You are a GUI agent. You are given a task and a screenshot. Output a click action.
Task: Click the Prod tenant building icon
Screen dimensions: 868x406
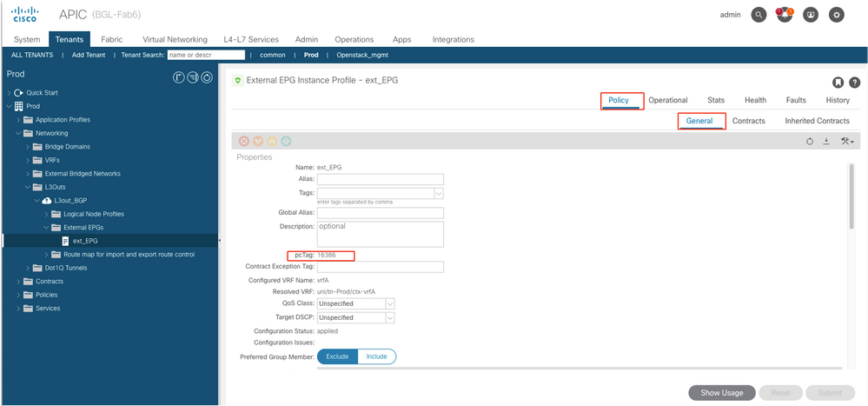[19, 106]
